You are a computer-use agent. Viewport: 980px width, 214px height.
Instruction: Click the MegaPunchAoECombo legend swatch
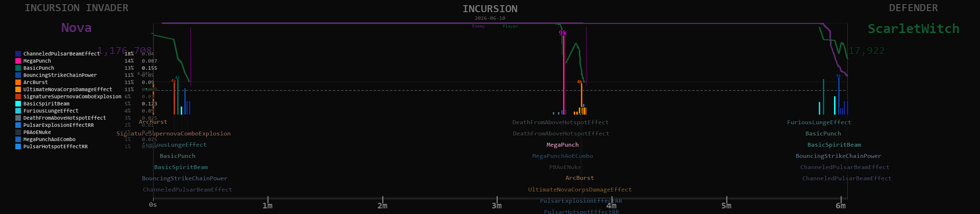(18, 139)
